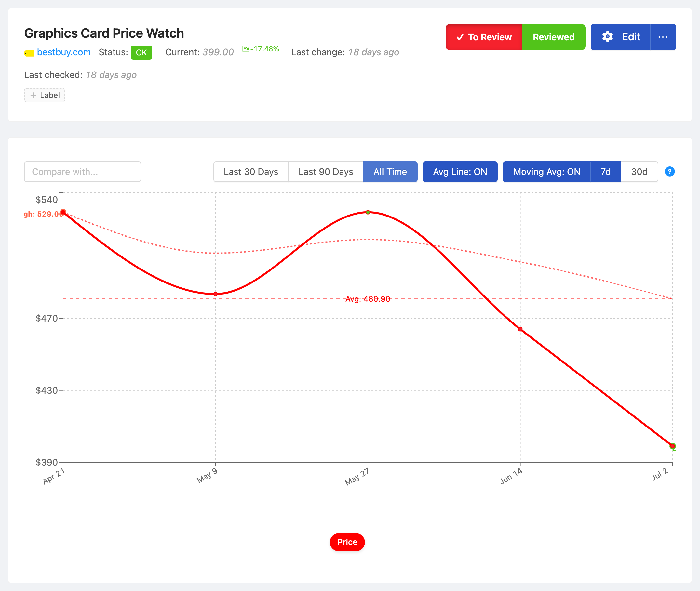This screenshot has width=700, height=591.
Task: Add a Label to the monitor
Action: click(x=44, y=95)
